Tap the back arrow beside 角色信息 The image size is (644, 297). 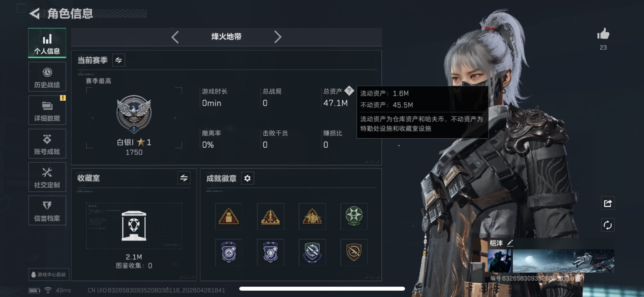(35, 13)
